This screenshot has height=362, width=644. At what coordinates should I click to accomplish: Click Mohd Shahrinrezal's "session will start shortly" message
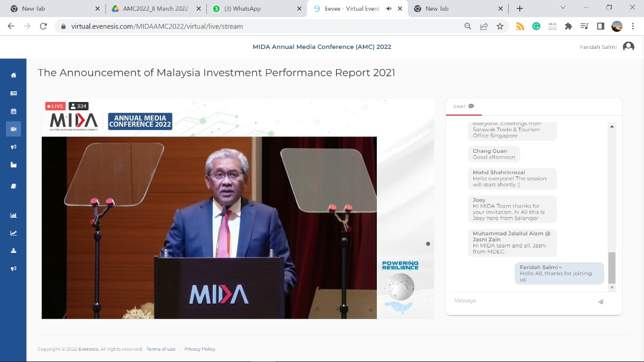pos(512,179)
